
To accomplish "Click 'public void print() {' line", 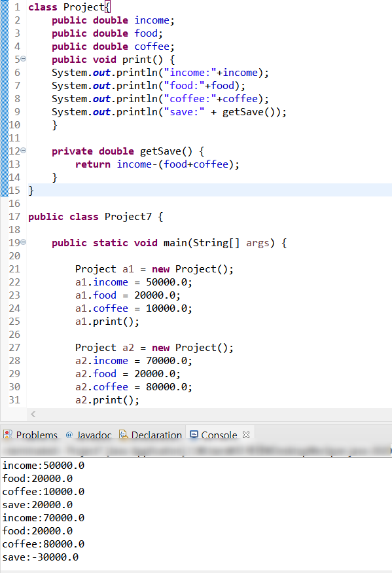I will click(x=113, y=60).
